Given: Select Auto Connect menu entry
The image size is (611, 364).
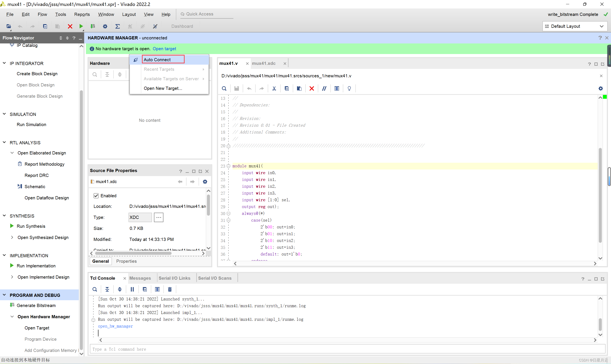Looking at the screenshot, I should (157, 60).
